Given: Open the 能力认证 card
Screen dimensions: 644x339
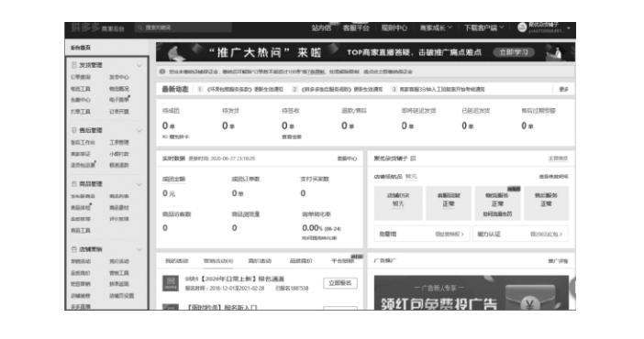Looking at the screenshot, I should (520, 234).
